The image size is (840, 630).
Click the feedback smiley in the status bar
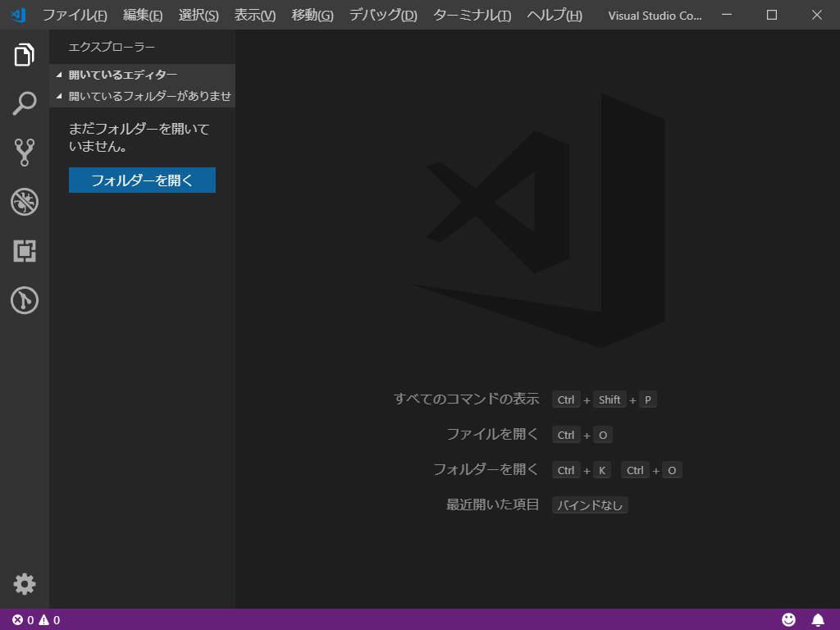pos(789,621)
